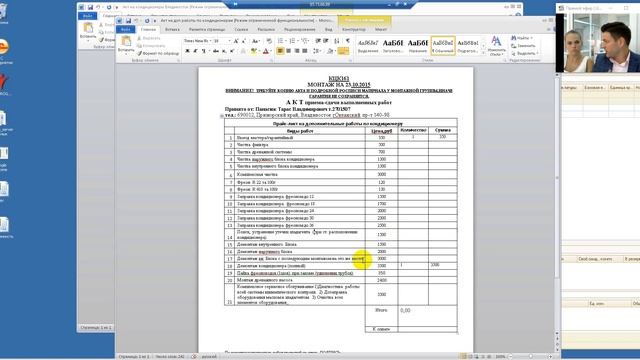Viewport: 640px width, 360px height.
Task: Decrease paragraph indent
Action: coord(318,41)
